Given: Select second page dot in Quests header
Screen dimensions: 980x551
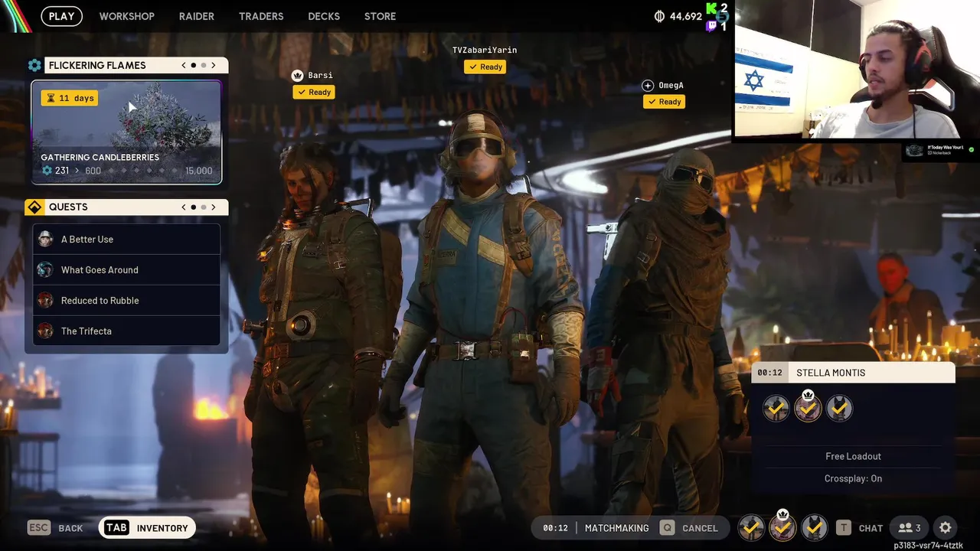Looking at the screenshot, I should click(203, 207).
